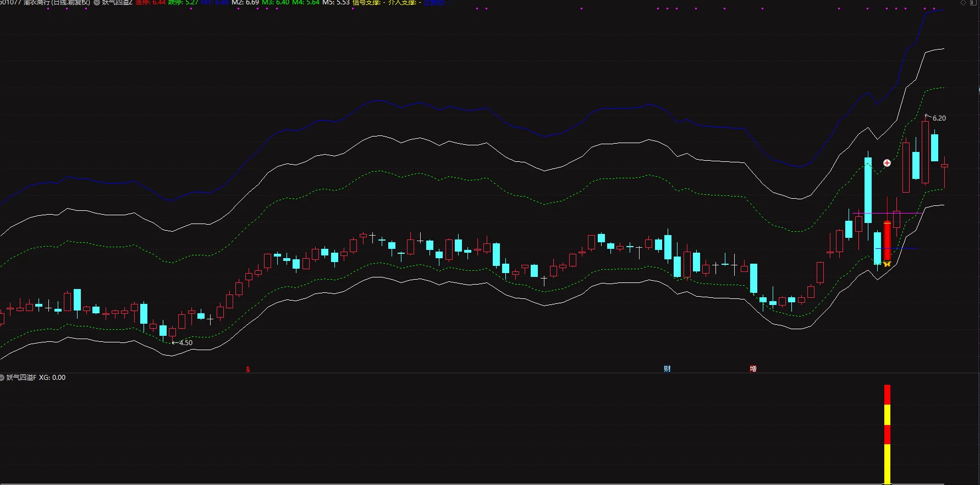Click the 妖气四溢Z indicator name
The image size is (980, 485).
click(117, 2)
